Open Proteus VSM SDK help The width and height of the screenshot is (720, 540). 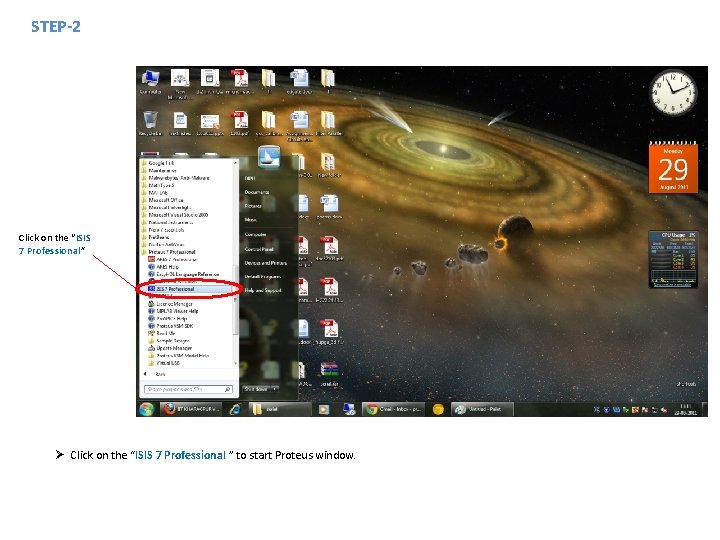pyautogui.click(x=171, y=326)
